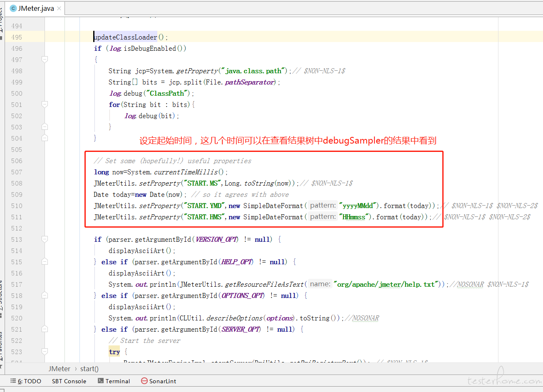Image resolution: width=543 pixels, height=392 pixels.
Task: Click line number 510 in the gutter
Action: [17, 206]
